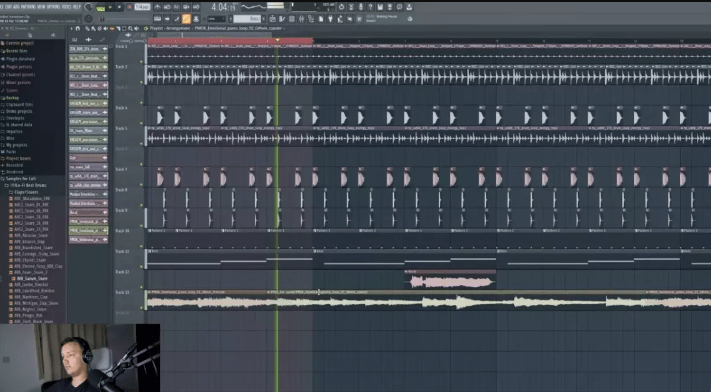Toggle the Browser window icon

pos(311,19)
